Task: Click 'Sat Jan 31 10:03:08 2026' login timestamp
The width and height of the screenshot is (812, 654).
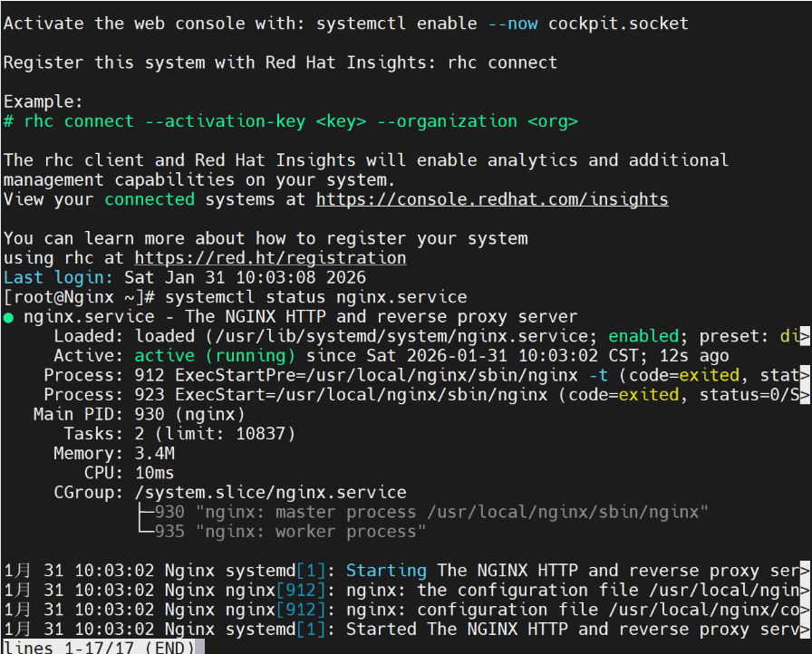Action: click(x=245, y=278)
